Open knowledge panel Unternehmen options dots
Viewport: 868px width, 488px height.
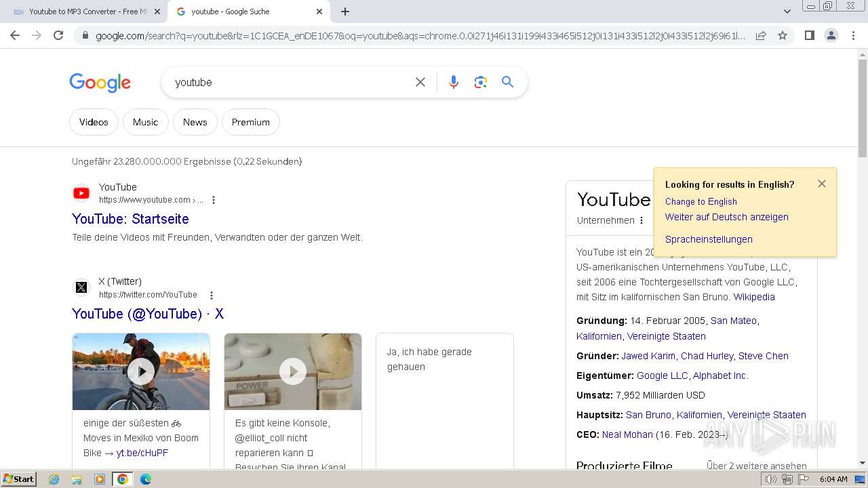coord(642,220)
